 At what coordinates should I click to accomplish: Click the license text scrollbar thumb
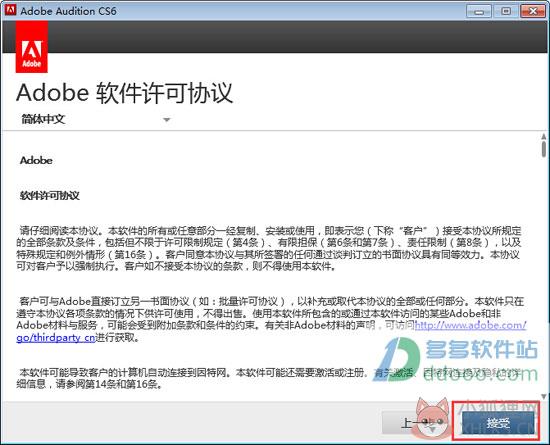click(544, 149)
